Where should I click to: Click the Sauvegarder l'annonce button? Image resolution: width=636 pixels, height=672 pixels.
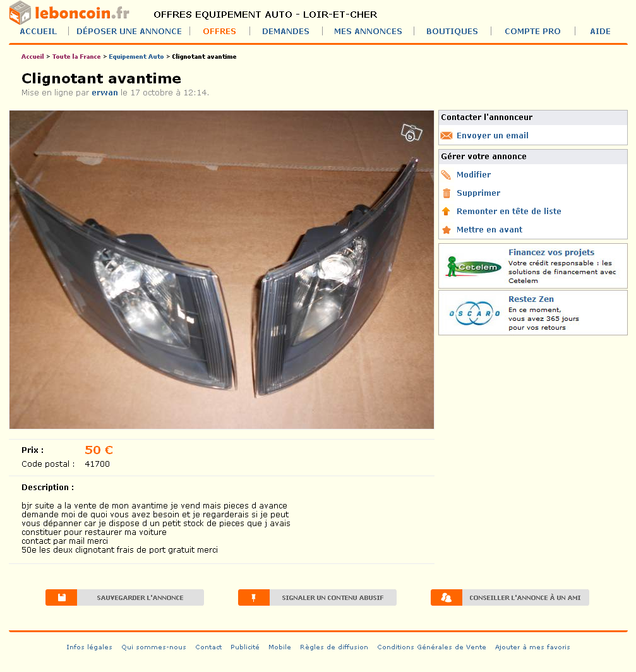point(124,597)
